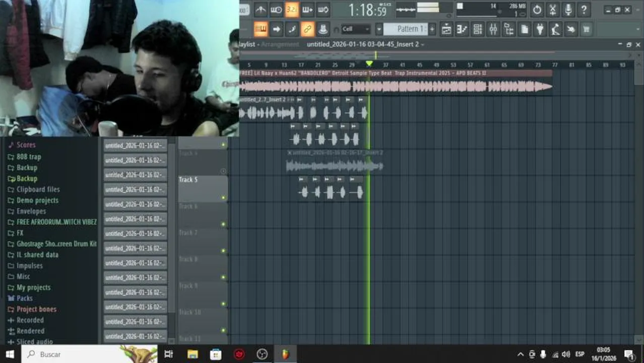Image resolution: width=644 pixels, height=363 pixels.
Task: Toggle the metronome button
Action: point(261,10)
